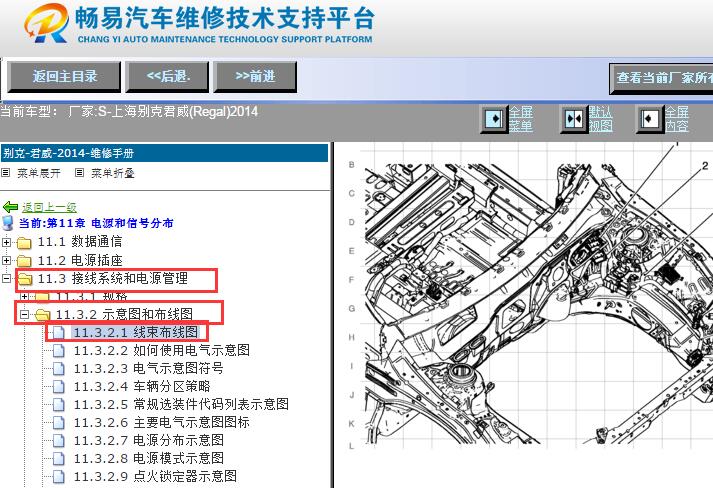Open 11.3.2.1 线束布线图 document
Screen dimensions: 713x488
coord(136,332)
